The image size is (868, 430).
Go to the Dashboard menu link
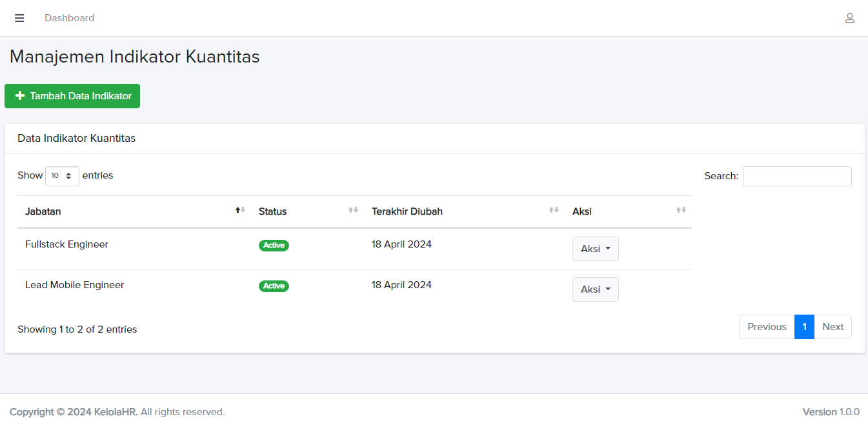pos(69,18)
